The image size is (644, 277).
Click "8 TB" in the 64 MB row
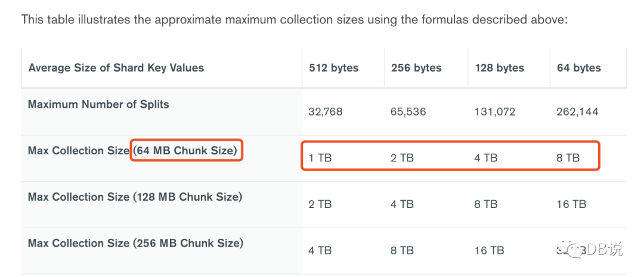pos(568,158)
